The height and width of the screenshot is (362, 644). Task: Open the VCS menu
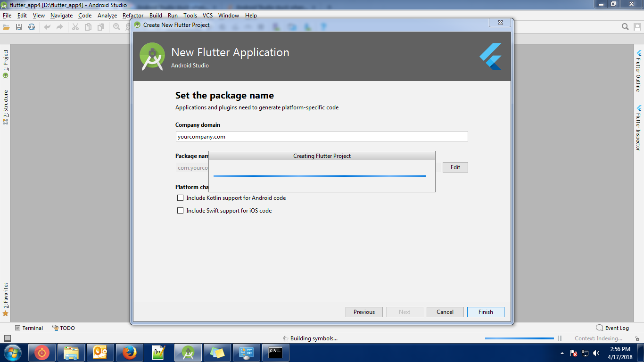click(207, 16)
